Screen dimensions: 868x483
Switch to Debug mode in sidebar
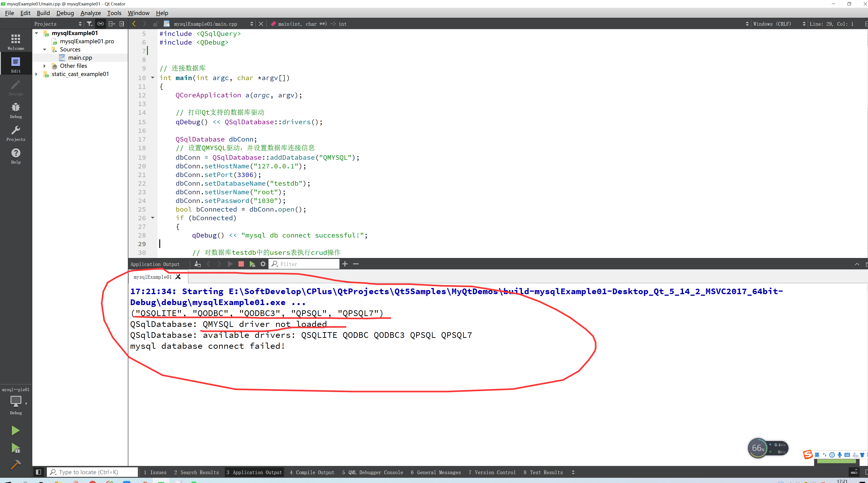pyautogui.click(x=15, y=110)
